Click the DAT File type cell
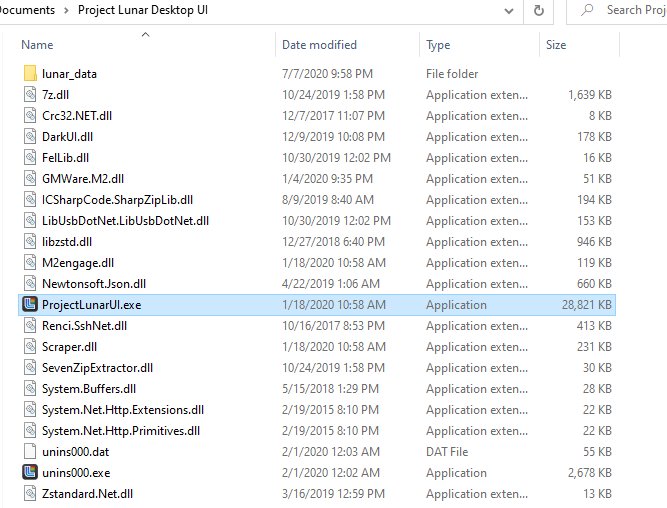Image resolution: width=667 pixels, height=508 pixels. [x=447, y=452]
